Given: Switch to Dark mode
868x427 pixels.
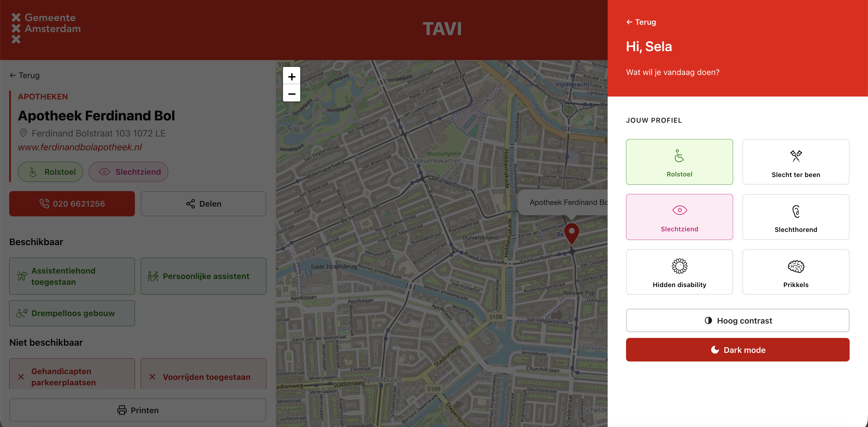Looking at the screenshot, I should click(738, 350).
